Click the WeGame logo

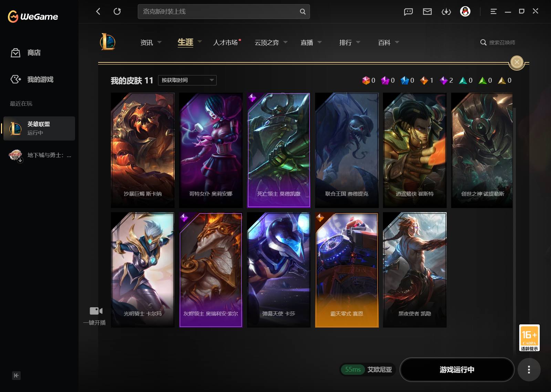pyautogui.click(x=33, y=16)
